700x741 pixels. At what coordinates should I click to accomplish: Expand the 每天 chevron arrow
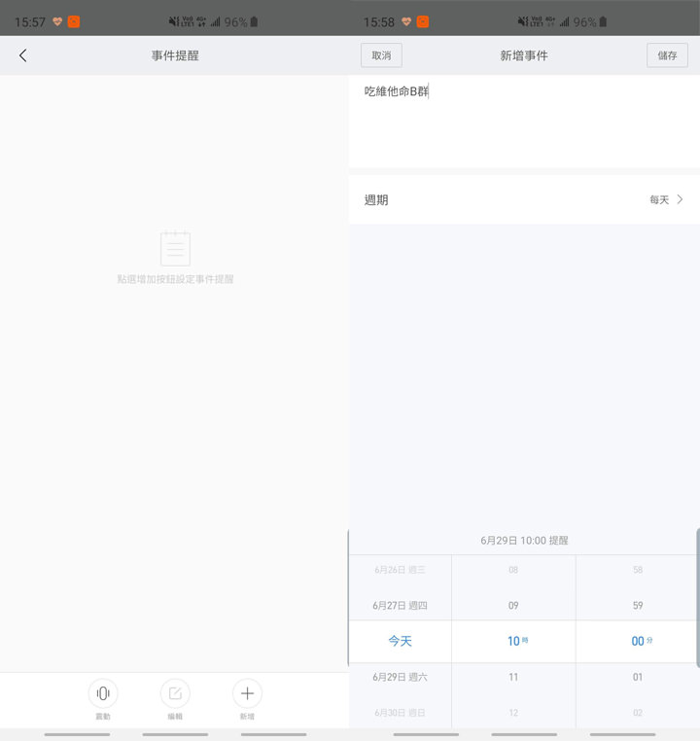pyautogui.click(x=680, y=199)
